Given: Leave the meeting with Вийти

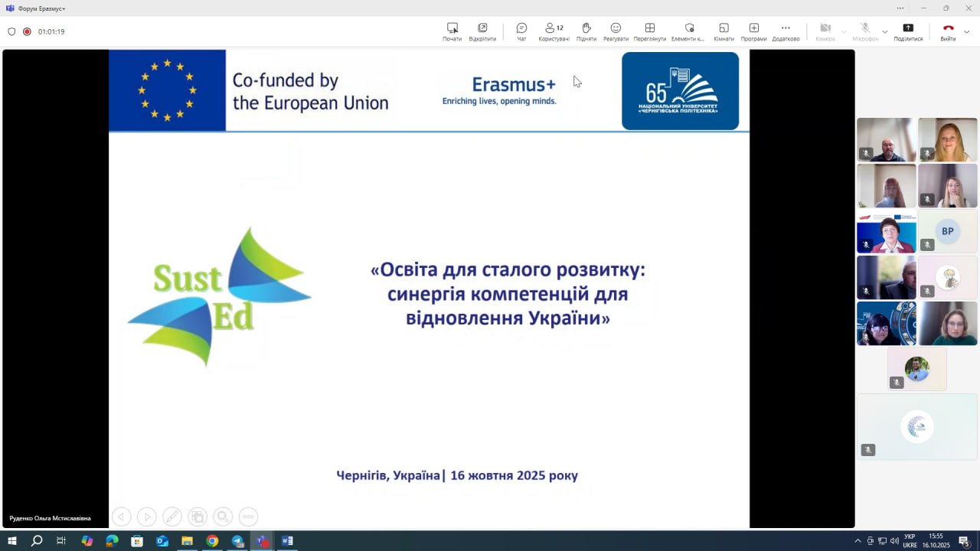Looking at the screenshot, I should coord(948,31).
